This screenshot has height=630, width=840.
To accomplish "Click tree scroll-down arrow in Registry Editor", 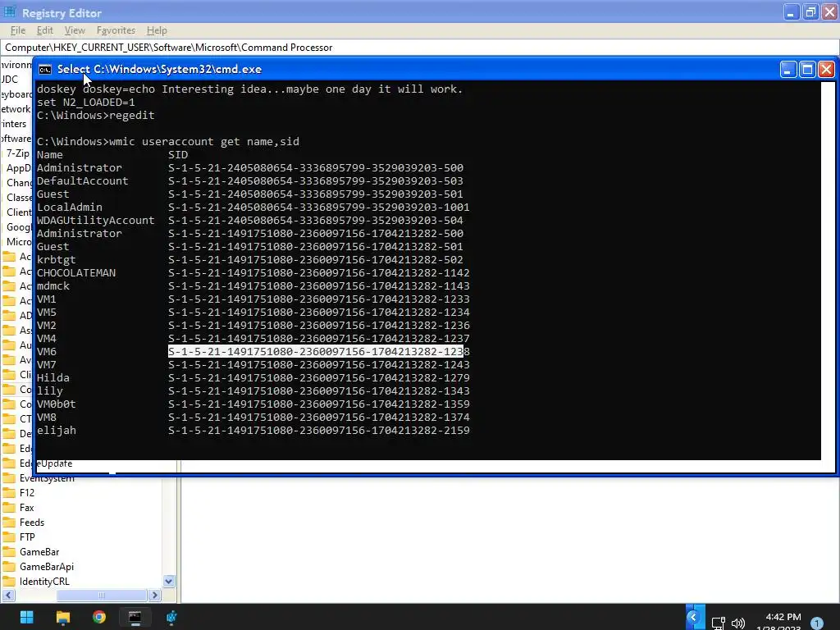I will [x=169, y=582].
